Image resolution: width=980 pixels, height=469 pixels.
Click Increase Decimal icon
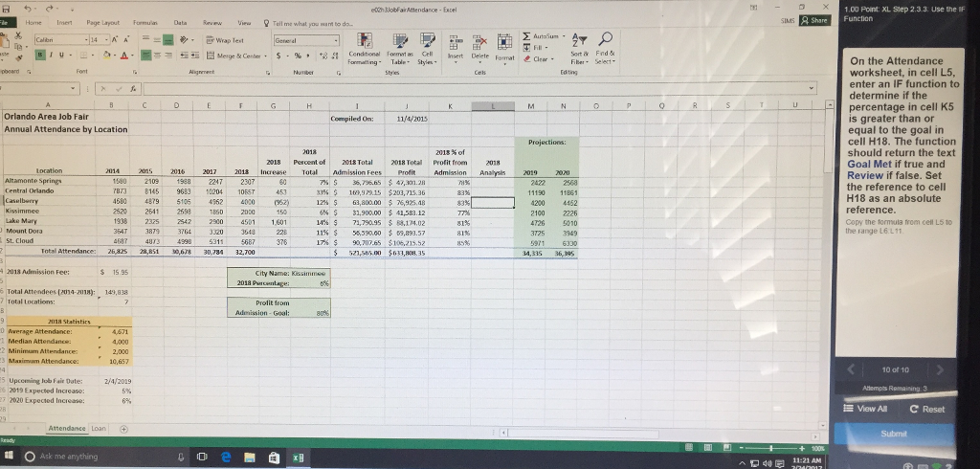tap(324, 56)
